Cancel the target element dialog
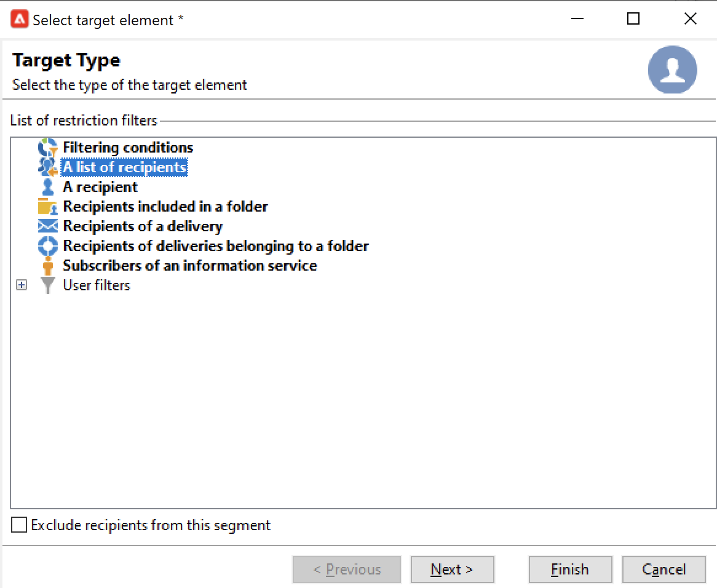 pyautogui.click(x=664, y=570)
